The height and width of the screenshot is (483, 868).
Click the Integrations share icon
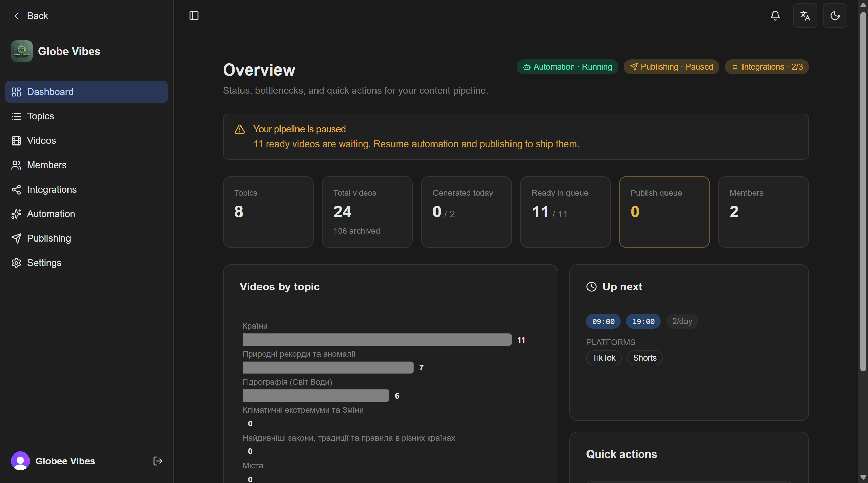pyautogui.click(x=16, y=190)
